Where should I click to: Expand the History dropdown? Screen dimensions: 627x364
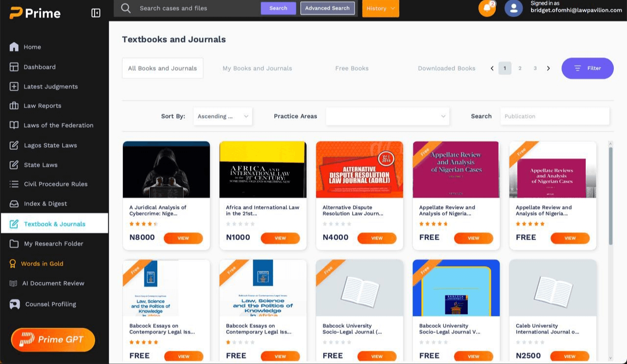pos(381,8)
